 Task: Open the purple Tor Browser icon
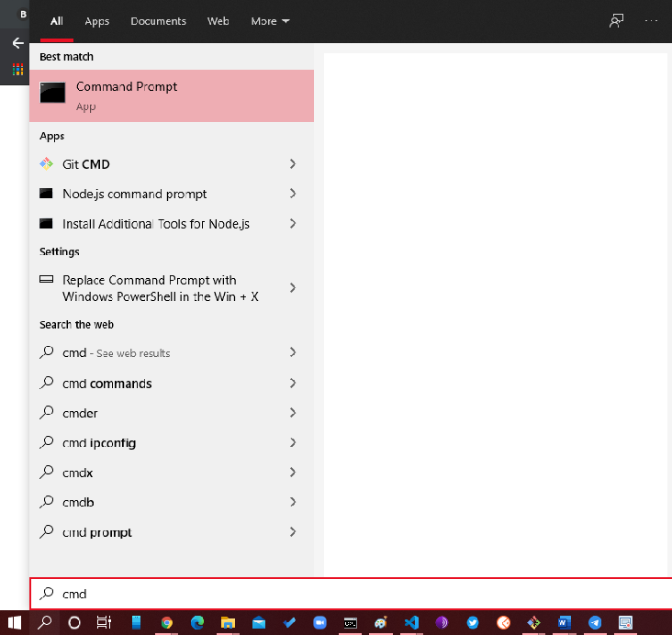(442, 622)
